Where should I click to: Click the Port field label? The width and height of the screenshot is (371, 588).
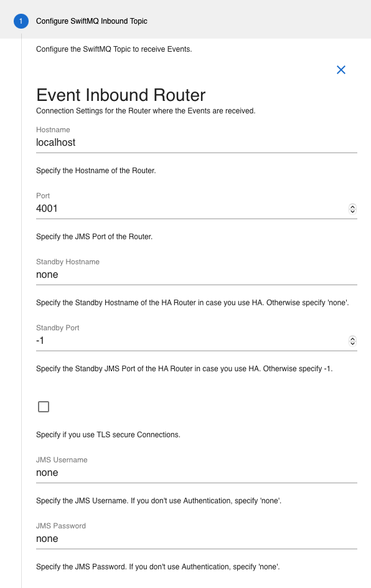coord(43,196)
